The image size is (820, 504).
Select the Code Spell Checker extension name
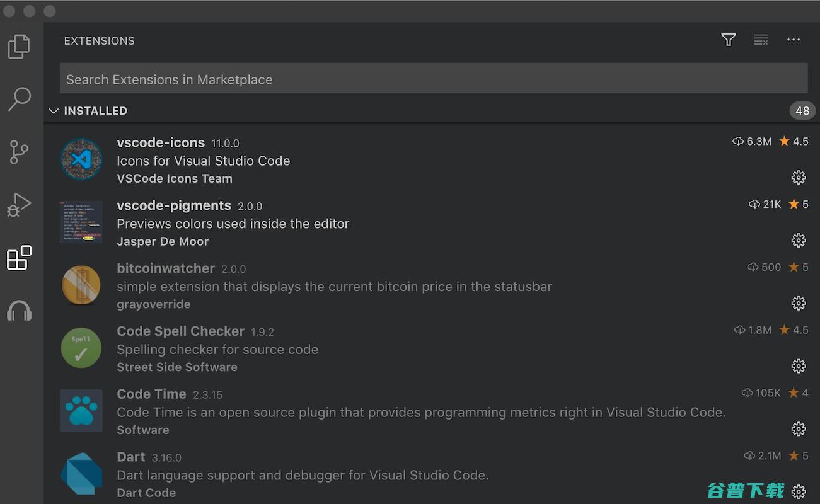[x=181, y=331]
